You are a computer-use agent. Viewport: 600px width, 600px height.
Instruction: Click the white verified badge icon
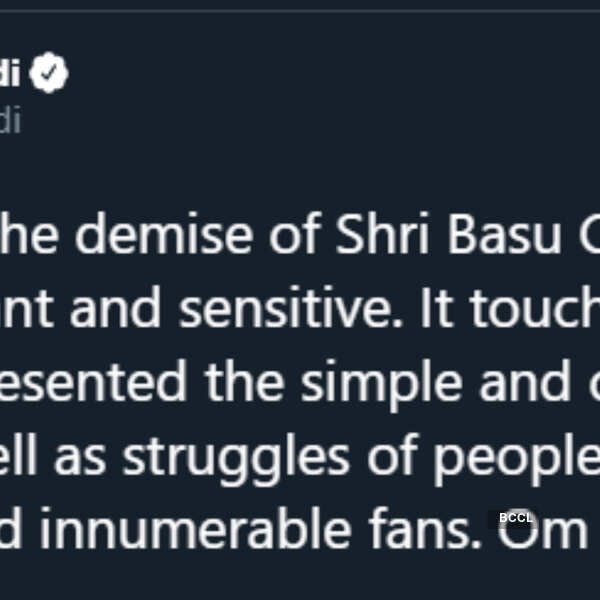(x=49, y=73)
